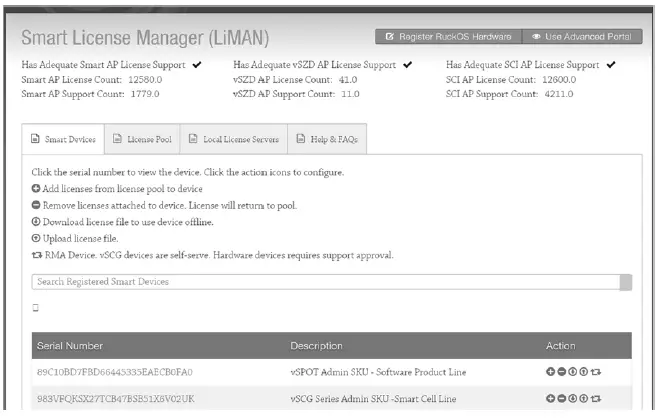
Task: Upload license file for vSCG Series device
Action: [x=584, y=398]
